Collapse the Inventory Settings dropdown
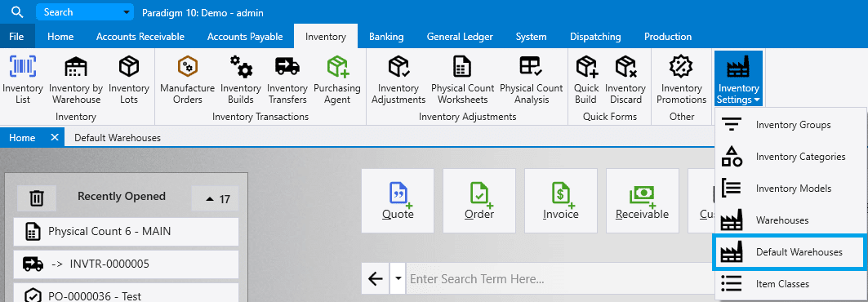Screen dimensions: 868x302 click(x=738, y=79)
